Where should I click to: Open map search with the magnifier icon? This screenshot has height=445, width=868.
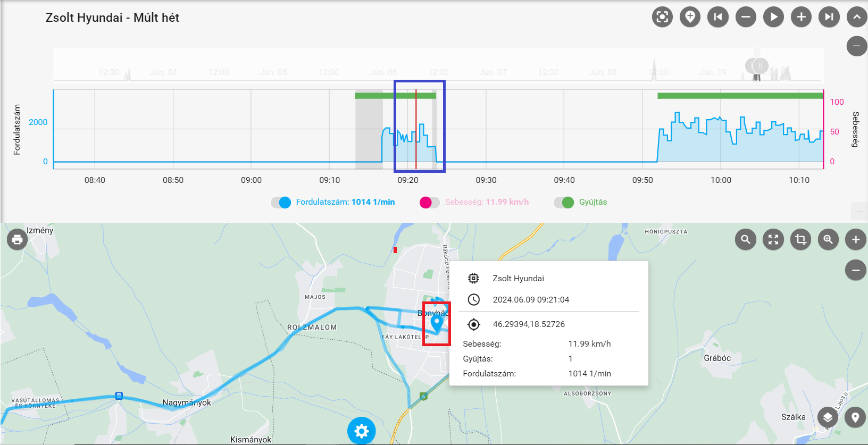(746, 240)
